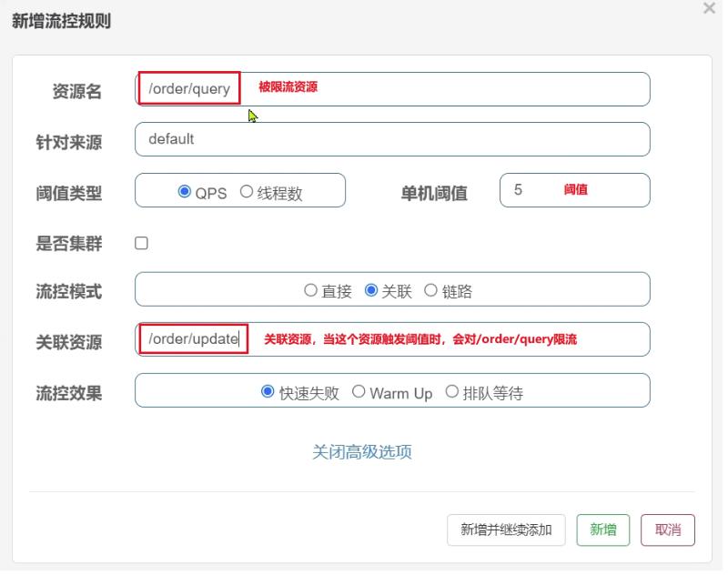
Task: Click the 流控模式 label
Action: tap(69, 292)
